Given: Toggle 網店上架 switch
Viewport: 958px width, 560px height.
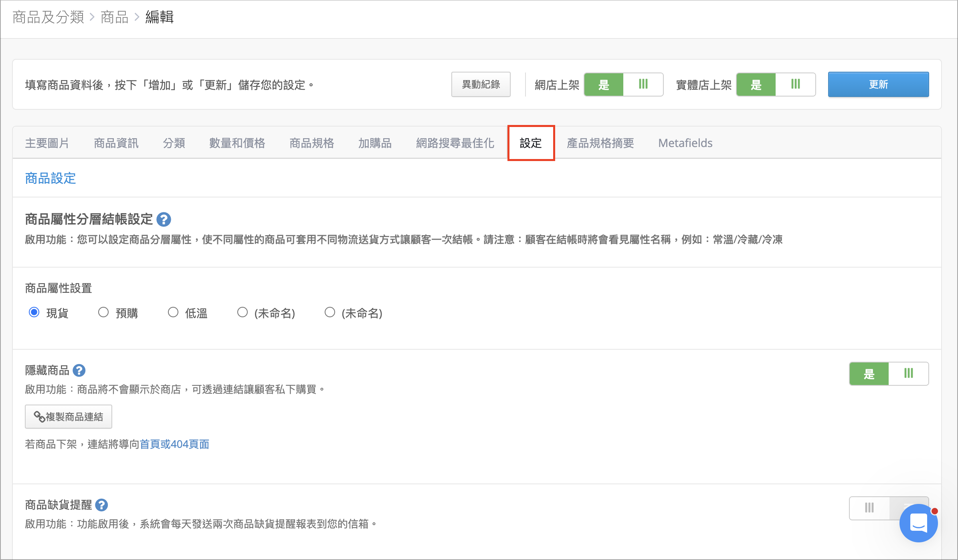Looking at the screenshot, I should point(623,85).
